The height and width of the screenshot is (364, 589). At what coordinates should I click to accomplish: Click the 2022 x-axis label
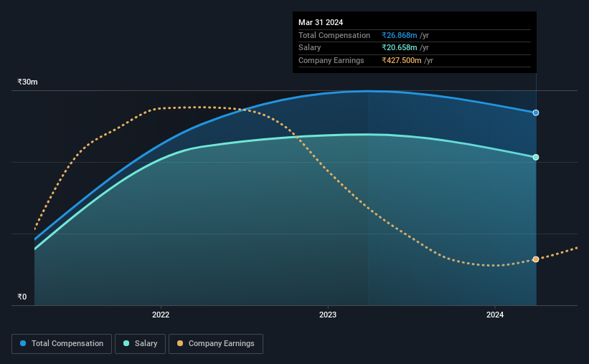pos(161,315)
